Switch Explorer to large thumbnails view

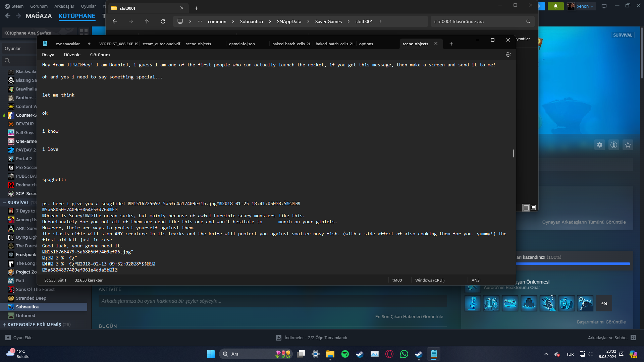click(x=533, y=207)
